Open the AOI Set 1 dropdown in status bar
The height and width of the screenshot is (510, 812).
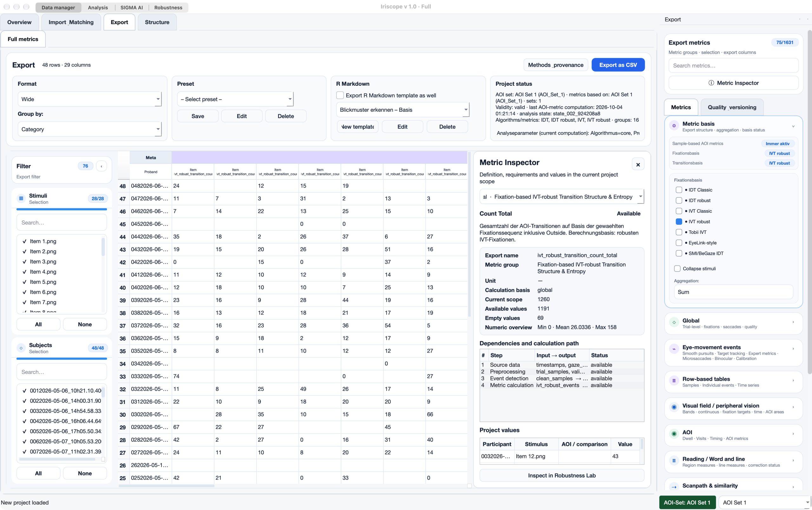(x=765, y=502)
